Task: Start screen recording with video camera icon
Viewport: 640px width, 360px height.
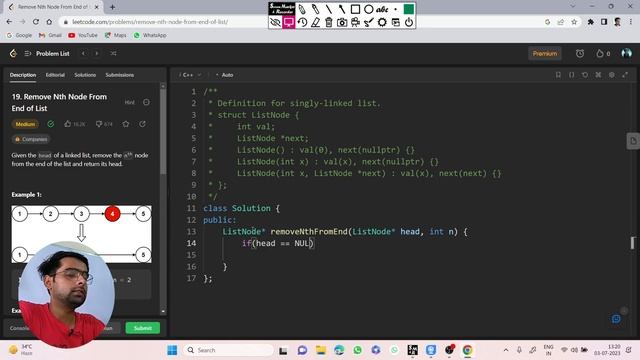Action: coord(355,22)
